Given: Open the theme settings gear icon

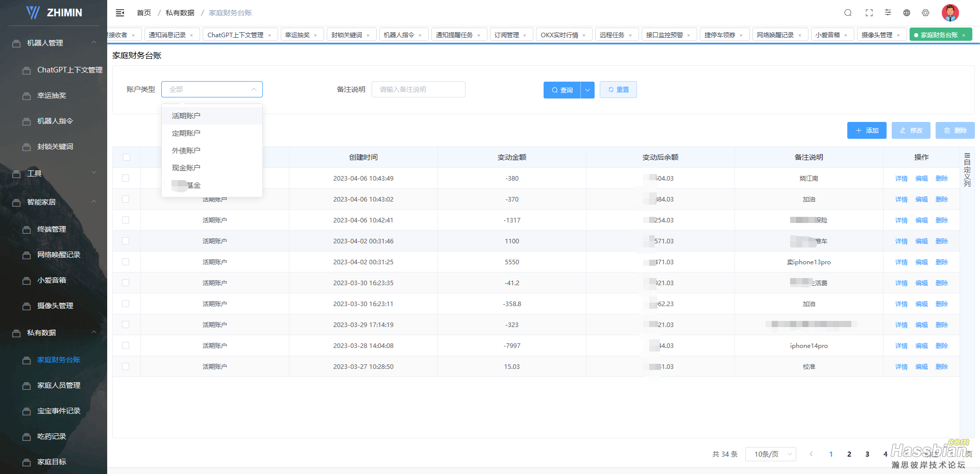Looking at the screenshot, I should tap(925, 13).
